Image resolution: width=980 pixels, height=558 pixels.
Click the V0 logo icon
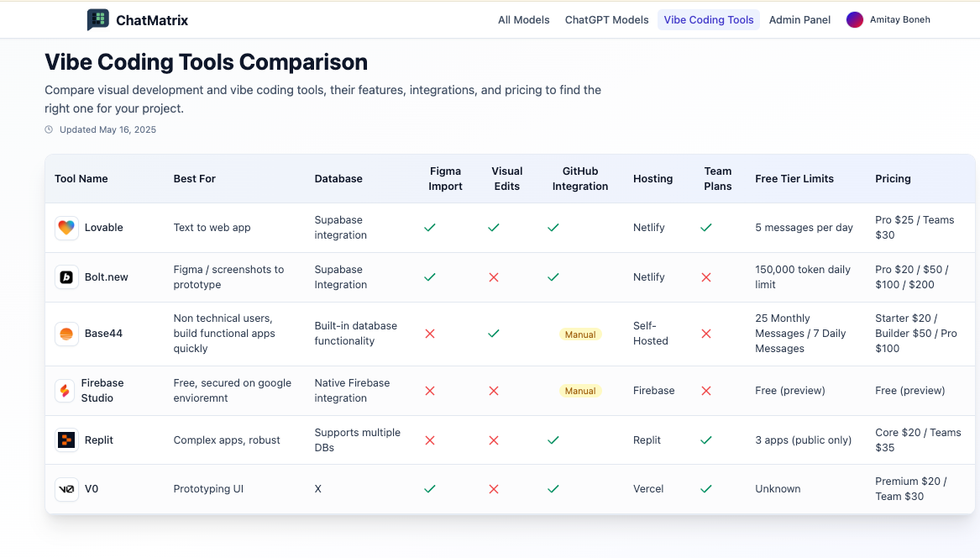tap(66, 488)
